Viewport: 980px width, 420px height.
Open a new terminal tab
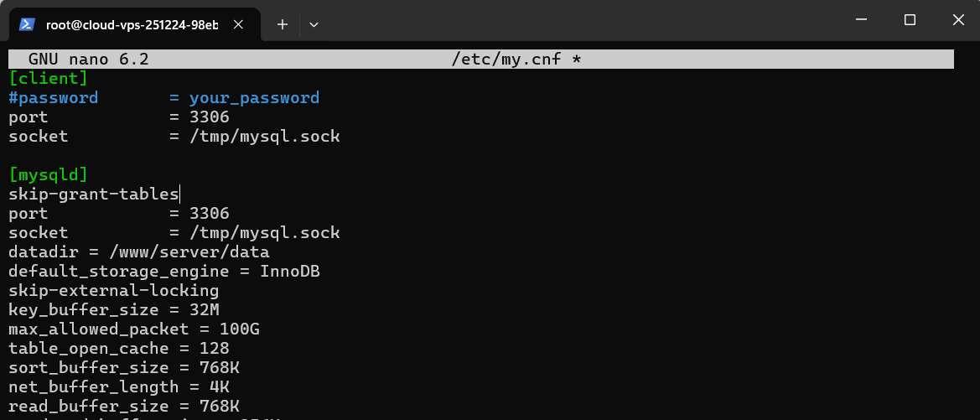[x=283, y=24]
